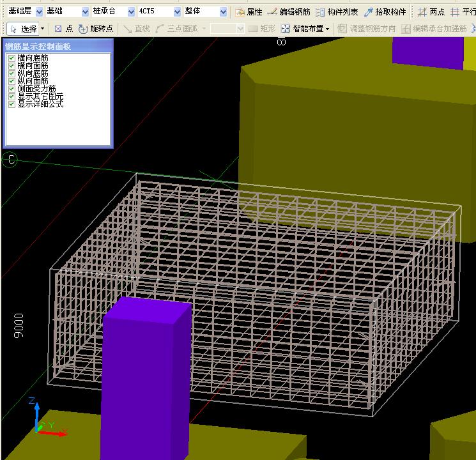Expand 桩承台 component type dropdown

pos(131,11)
